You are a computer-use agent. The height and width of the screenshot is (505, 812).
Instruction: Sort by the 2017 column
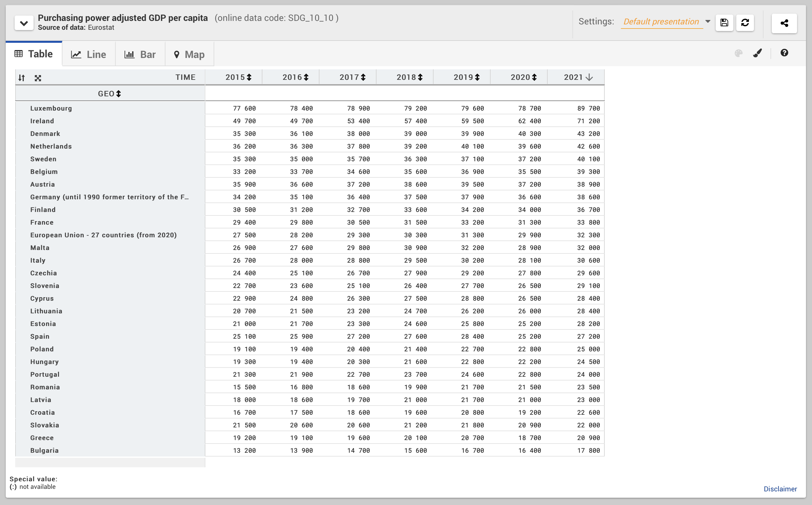(364, 77)
